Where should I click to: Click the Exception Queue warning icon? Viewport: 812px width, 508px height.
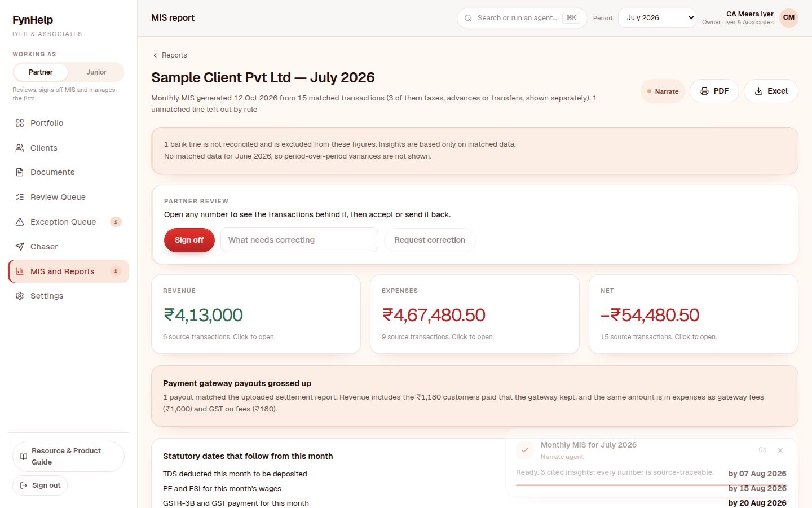[20, 222]
